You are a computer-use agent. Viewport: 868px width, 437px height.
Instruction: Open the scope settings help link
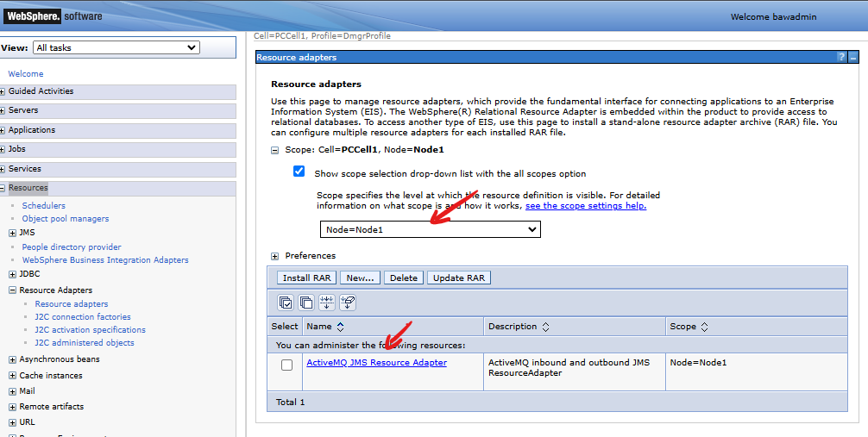point(586,206)
